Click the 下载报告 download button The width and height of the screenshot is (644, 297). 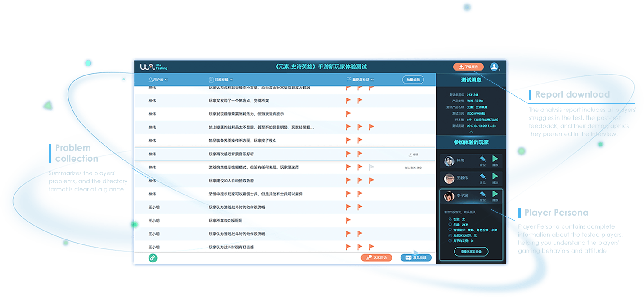point(468,66)
